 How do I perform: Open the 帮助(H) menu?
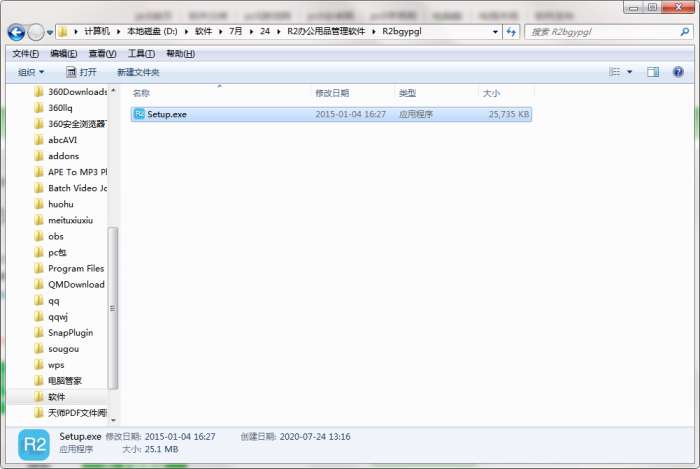coord(180,54)
